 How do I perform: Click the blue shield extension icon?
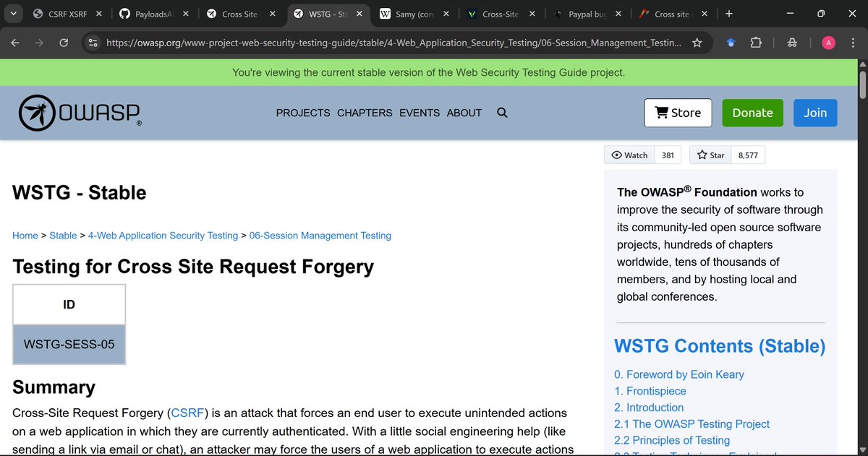coord(731,43)
